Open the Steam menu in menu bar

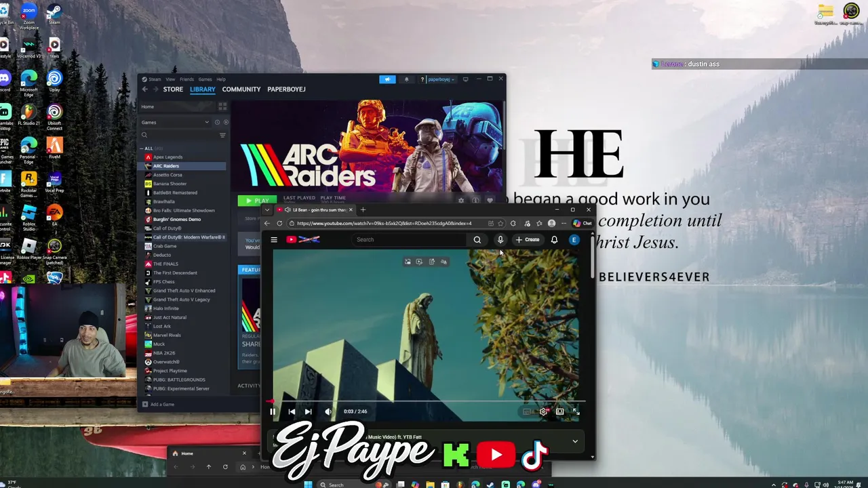155,79
